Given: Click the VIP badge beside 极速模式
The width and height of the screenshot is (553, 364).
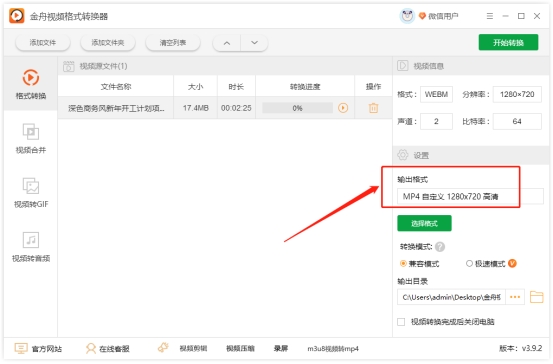Looking at the screenshot, I should 512,263.
